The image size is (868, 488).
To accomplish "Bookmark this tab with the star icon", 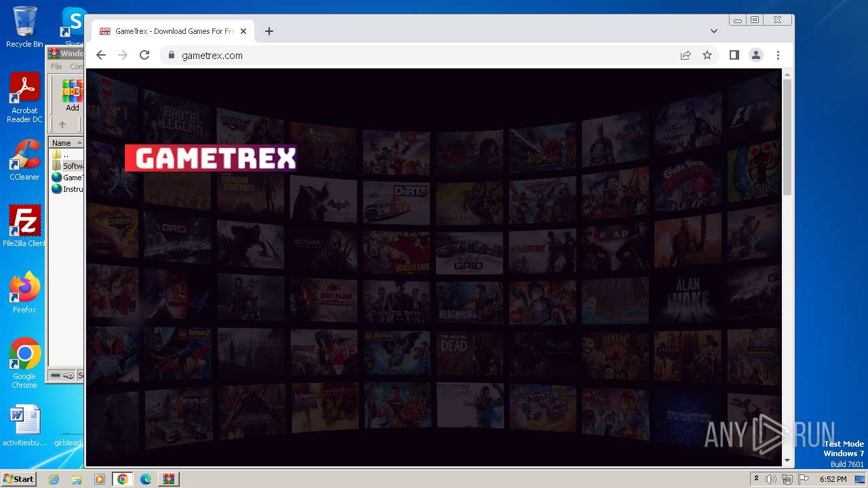I will (x=707, y=56).
